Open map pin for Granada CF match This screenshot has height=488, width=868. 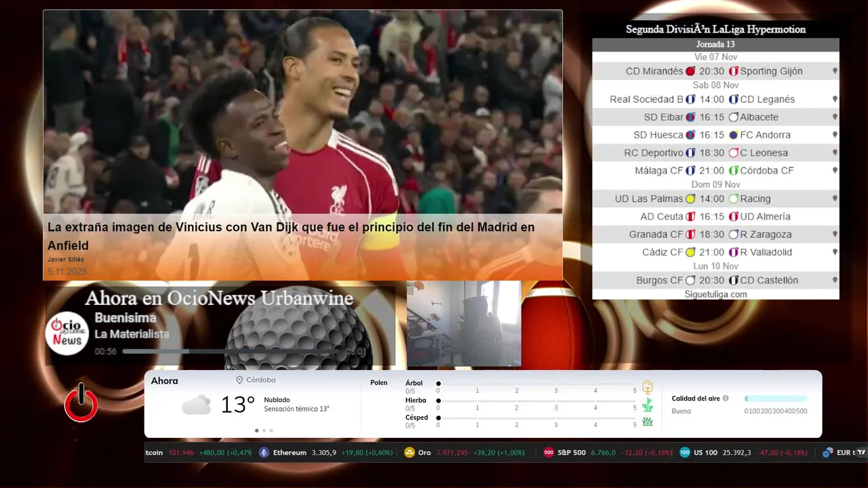coord(835,235)
